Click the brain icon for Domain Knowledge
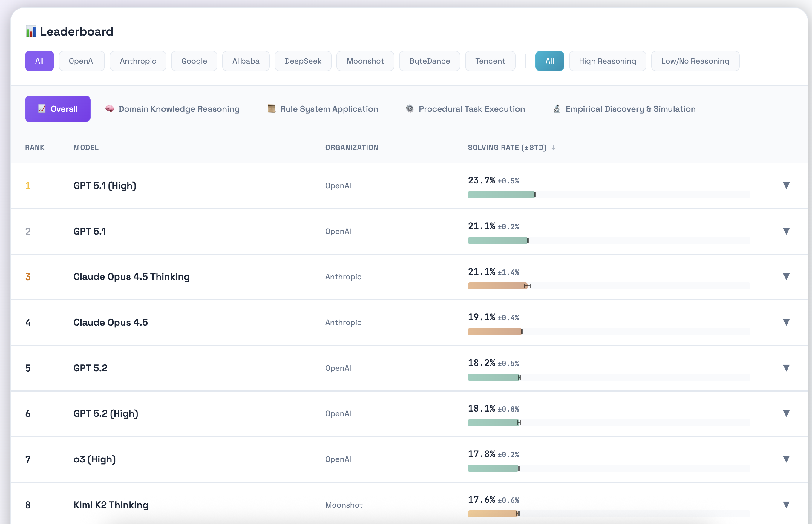 pos(110,109)
